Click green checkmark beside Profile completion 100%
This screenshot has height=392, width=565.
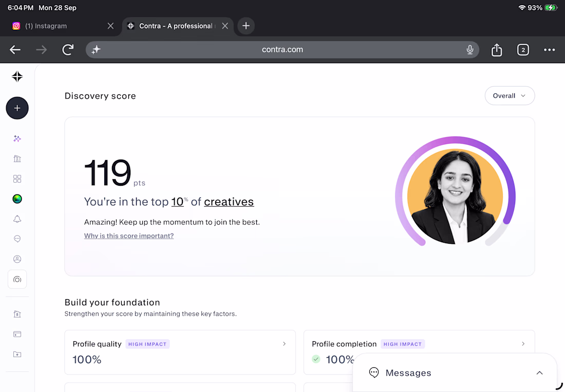pyautogui.click(x=316, y=359)
